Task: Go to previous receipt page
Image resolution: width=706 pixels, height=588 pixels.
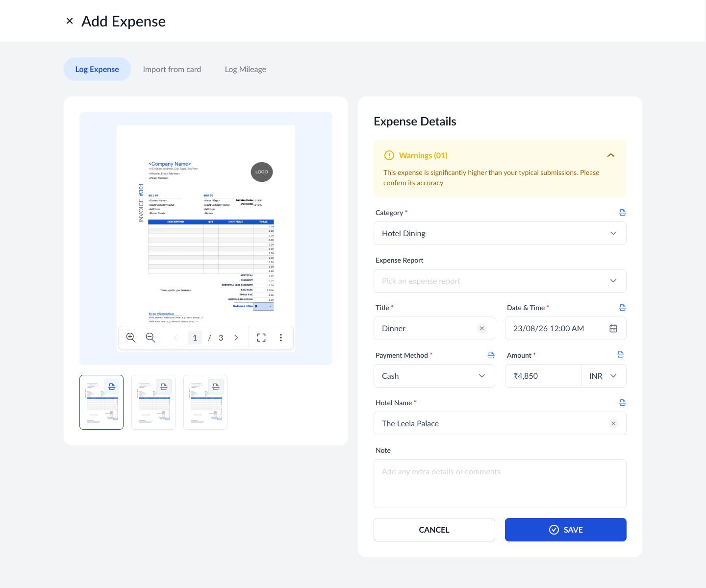Action: click(x=176, y=338)
